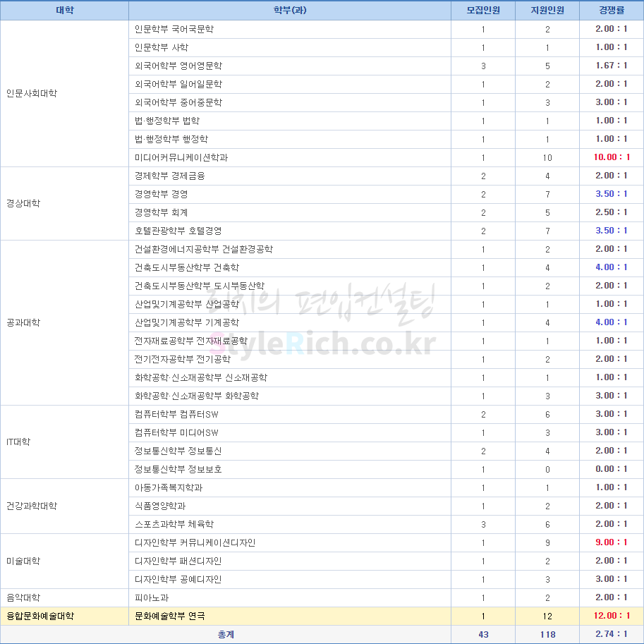Click the 10.00 : 1 competition rate
Viewport: 644px width, 644px height.
click(x=612, y=157)
